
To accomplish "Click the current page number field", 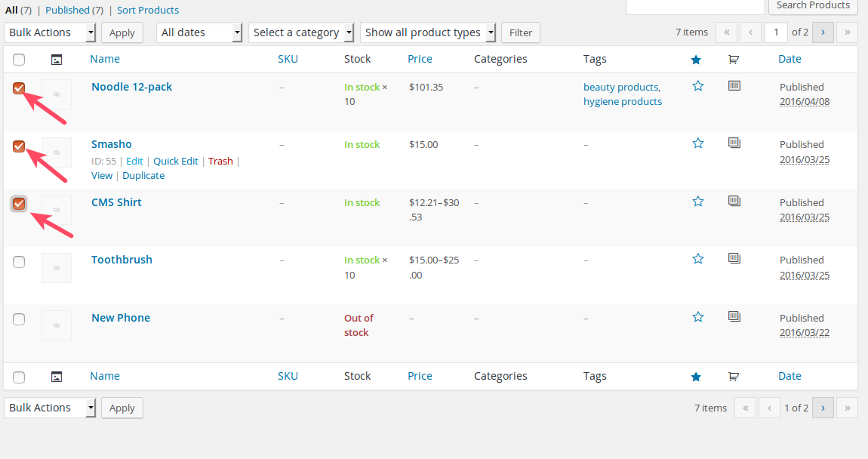I will pyautogui.click(x=775, y=32).
